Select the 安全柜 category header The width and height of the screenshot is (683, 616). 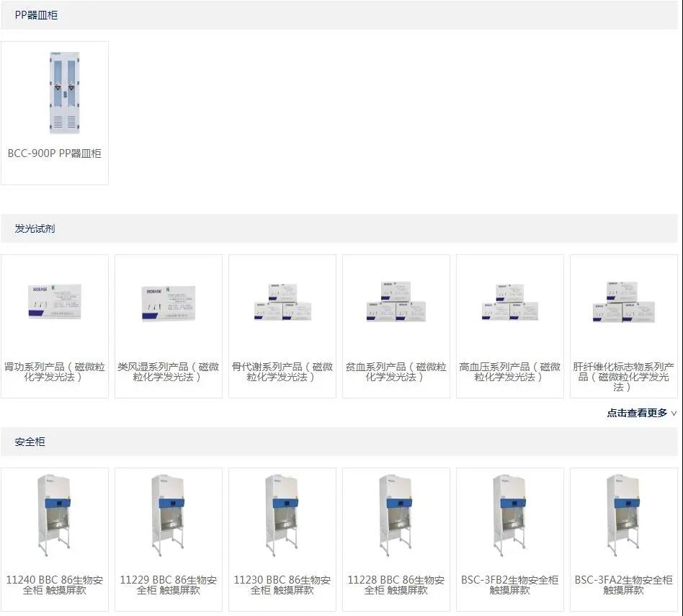coord(30,442)
